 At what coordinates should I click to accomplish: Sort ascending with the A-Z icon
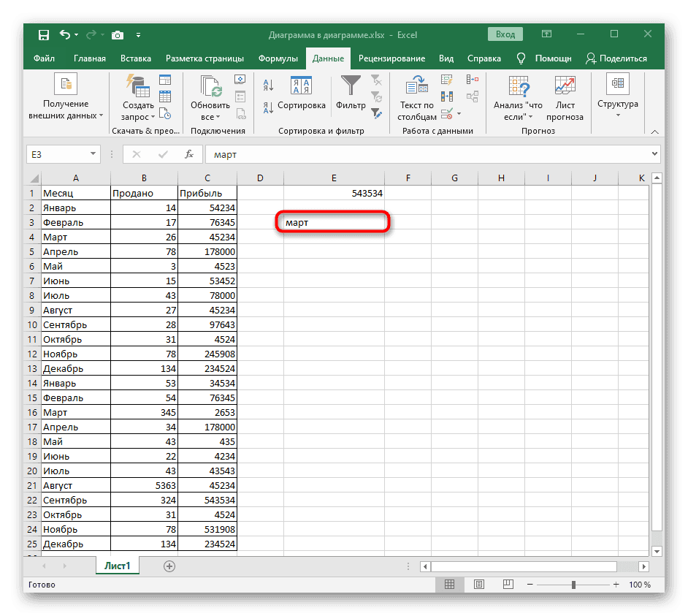point(267,86)
